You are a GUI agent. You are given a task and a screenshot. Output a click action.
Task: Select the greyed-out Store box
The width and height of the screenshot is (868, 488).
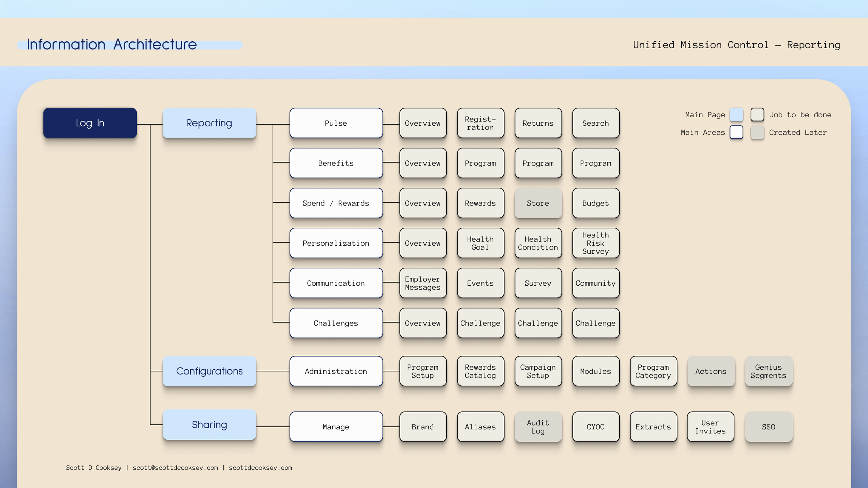click(538, 203)
